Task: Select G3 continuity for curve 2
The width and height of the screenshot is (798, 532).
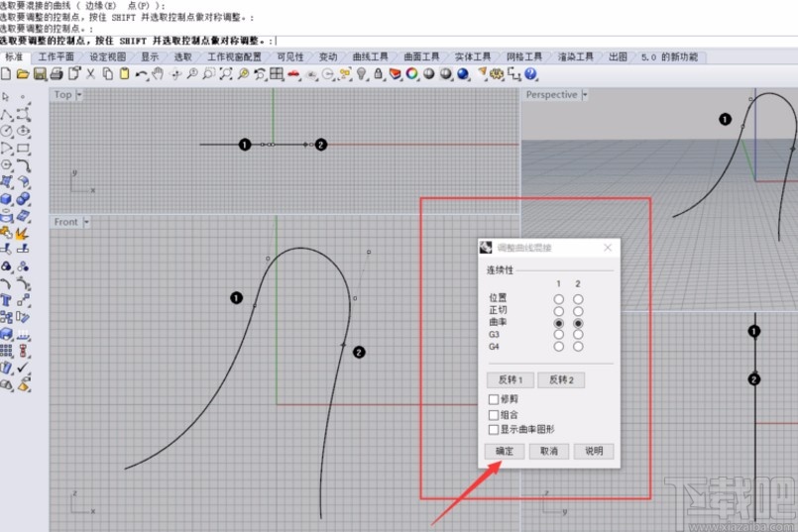Action: click(578, 334)
